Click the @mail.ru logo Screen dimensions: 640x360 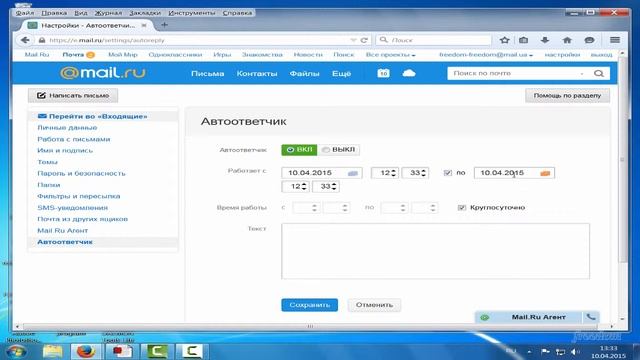click(x=102, y=73)
